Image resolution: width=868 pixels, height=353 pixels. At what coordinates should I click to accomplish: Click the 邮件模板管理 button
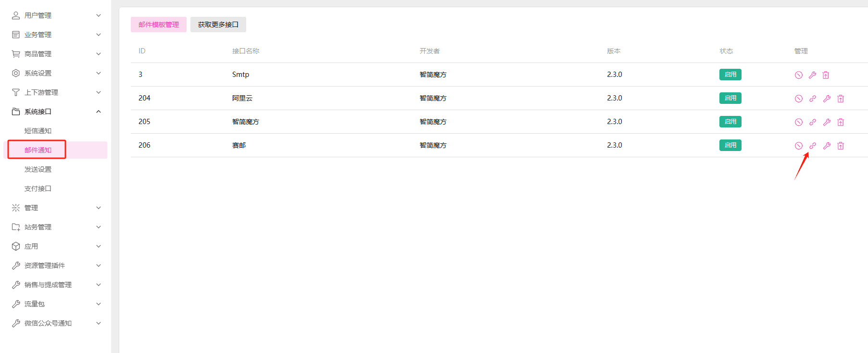[x=159, y=25]
